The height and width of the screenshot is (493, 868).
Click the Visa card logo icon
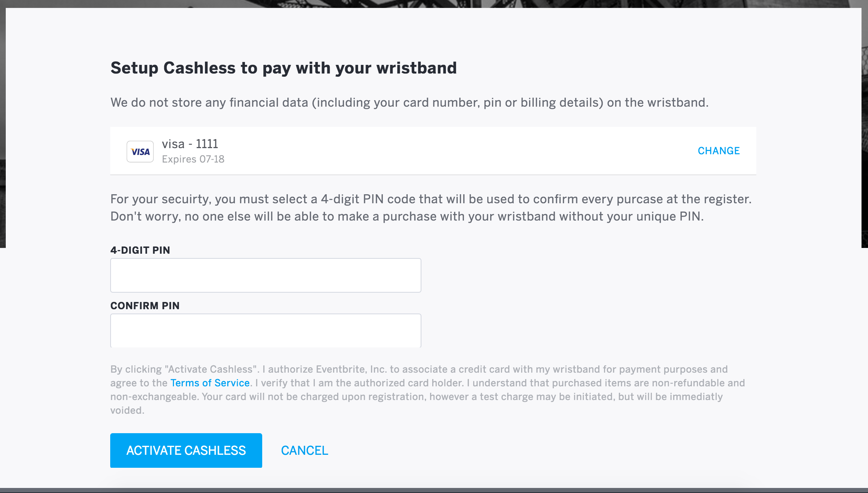coord(140,151)
